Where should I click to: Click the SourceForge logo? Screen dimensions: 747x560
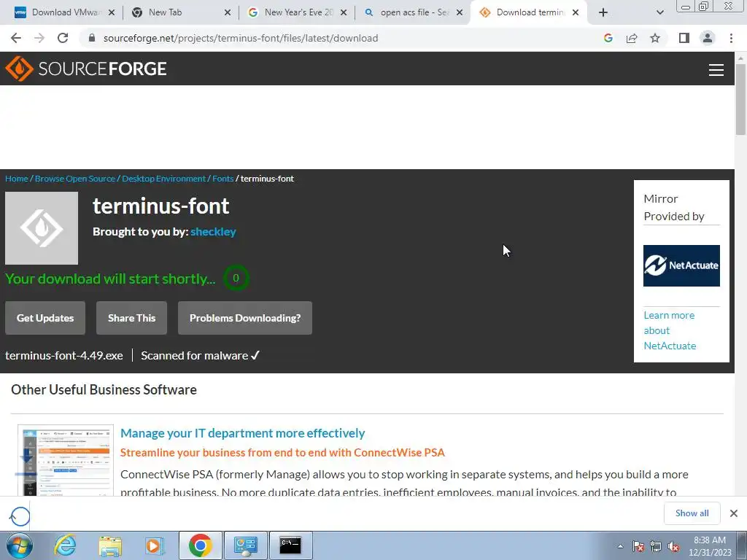pyautogui.click(x=86, y=69)
